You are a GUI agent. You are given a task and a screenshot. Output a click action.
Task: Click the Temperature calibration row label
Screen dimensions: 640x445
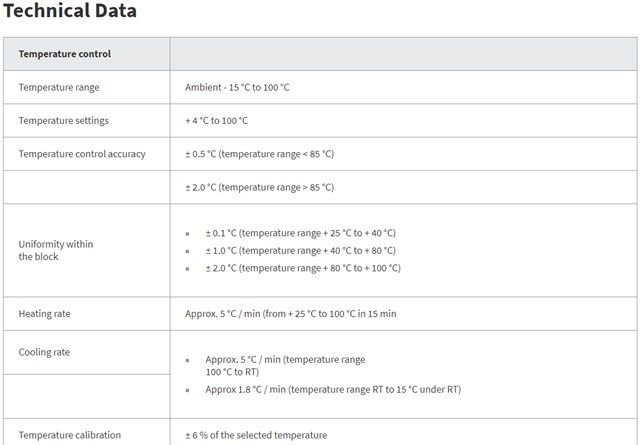[69, 435]
